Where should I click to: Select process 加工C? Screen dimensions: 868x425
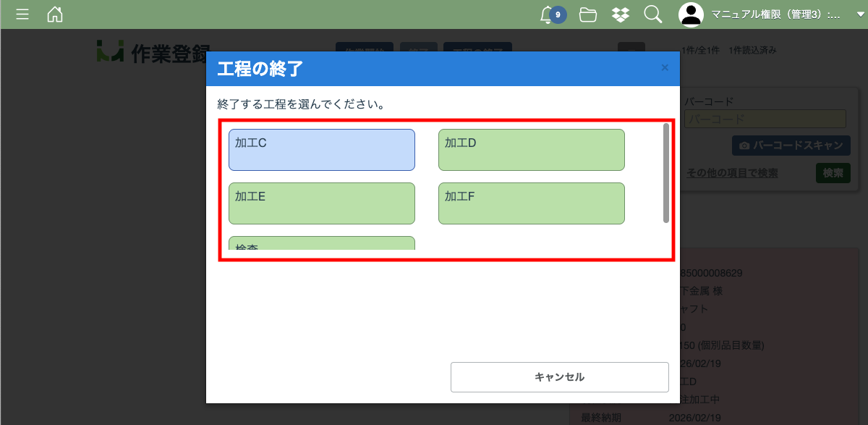(x=322, y=150)
